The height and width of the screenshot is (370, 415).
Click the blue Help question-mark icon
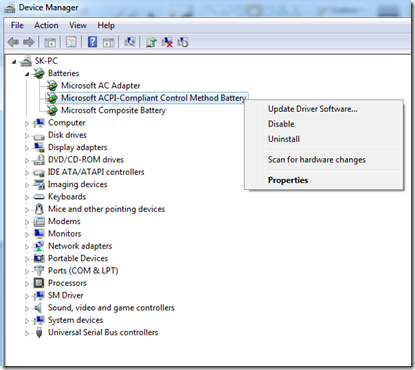click(x=92, y=42)
